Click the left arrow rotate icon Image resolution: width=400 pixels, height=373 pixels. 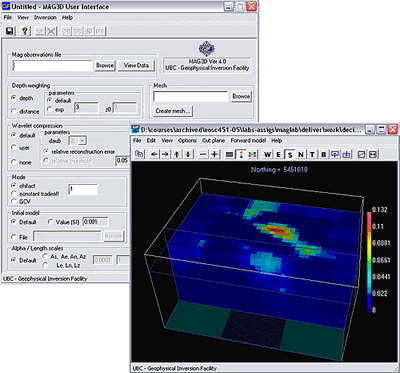click(x=154, y=155)
